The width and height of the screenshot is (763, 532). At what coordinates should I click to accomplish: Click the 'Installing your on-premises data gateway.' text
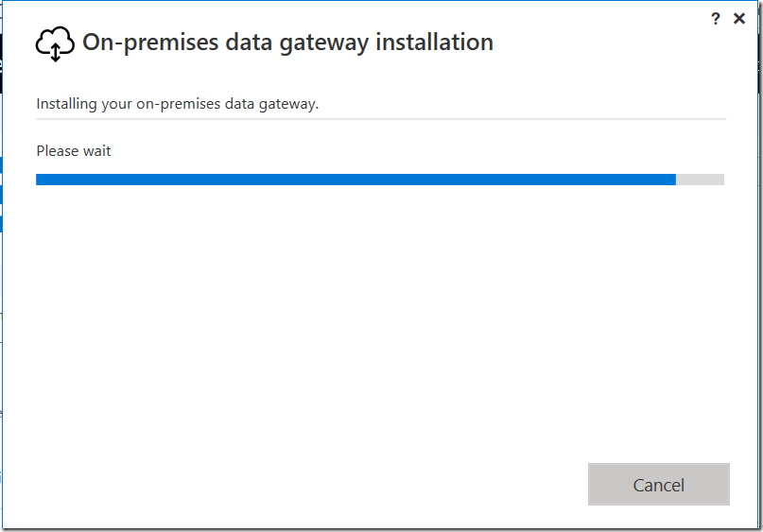click(x=177, y=104)
